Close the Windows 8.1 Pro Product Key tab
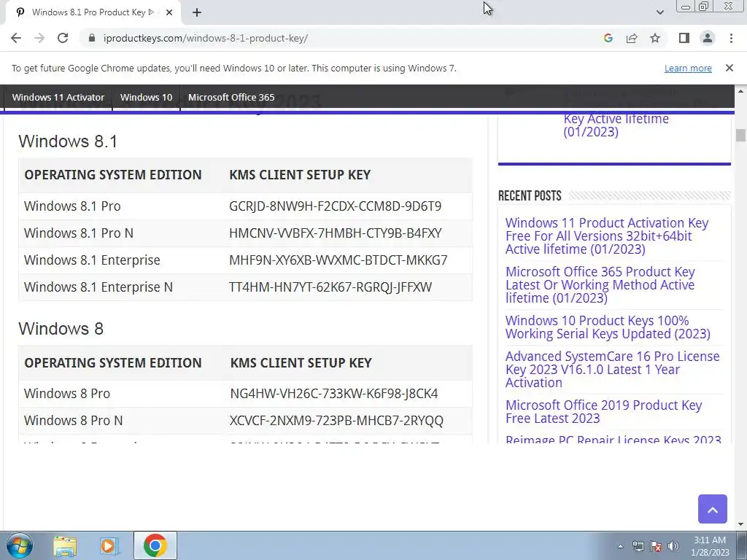 (x=169, y=12)
